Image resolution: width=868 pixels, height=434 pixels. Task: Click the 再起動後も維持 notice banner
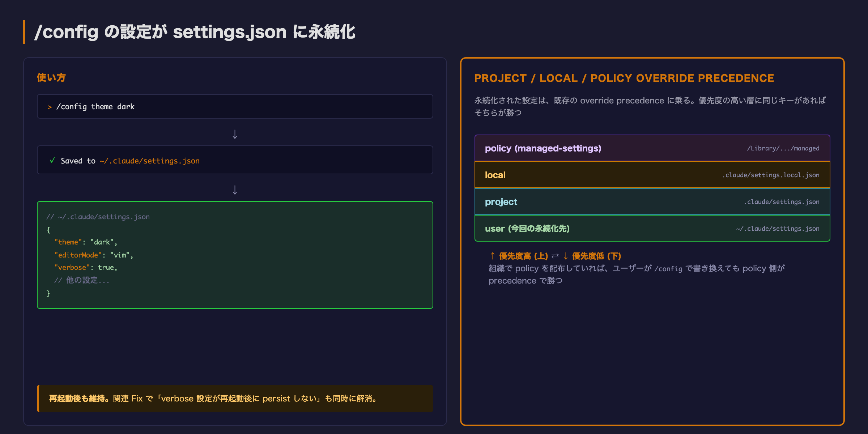pyautogui.click(x=235, y=399)
